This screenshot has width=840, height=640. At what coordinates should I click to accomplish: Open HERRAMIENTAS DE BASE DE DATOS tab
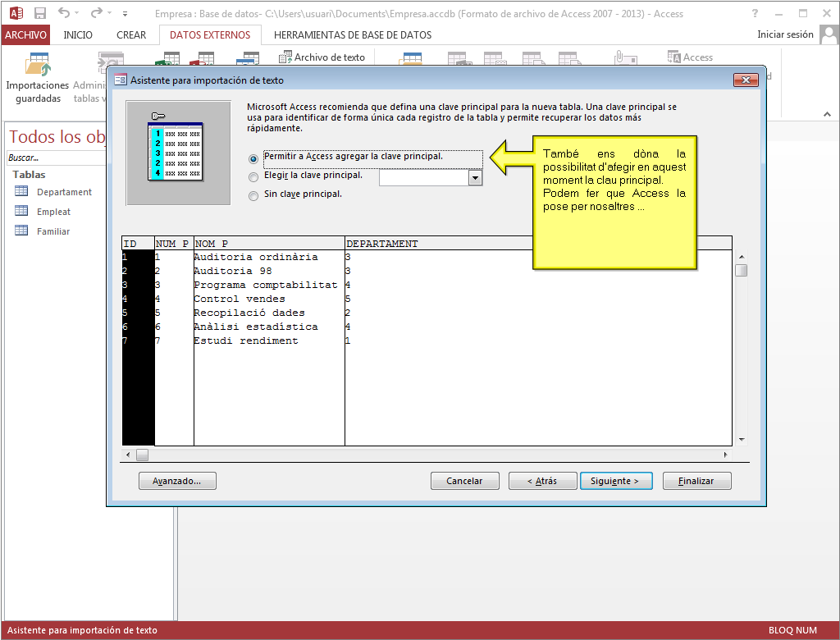pyautogui.click(x=353, y=34)
